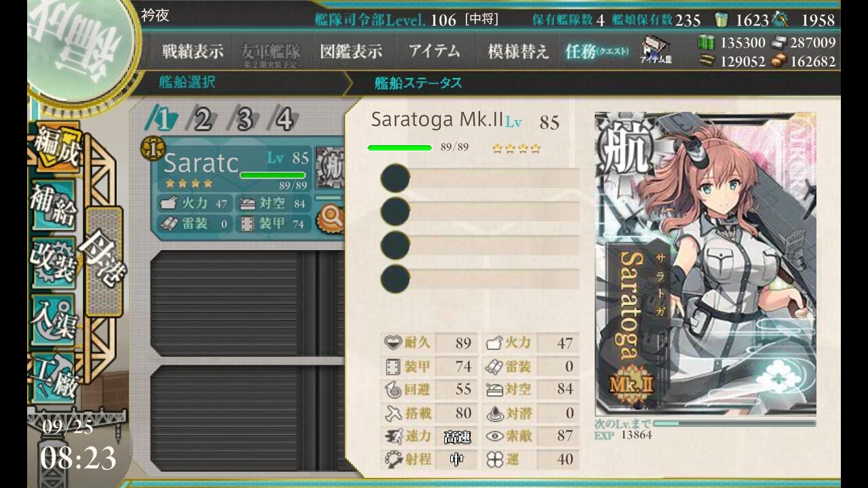Open 戦績表示 menu item
The image size is (868, 488).
tap(193, 52)
